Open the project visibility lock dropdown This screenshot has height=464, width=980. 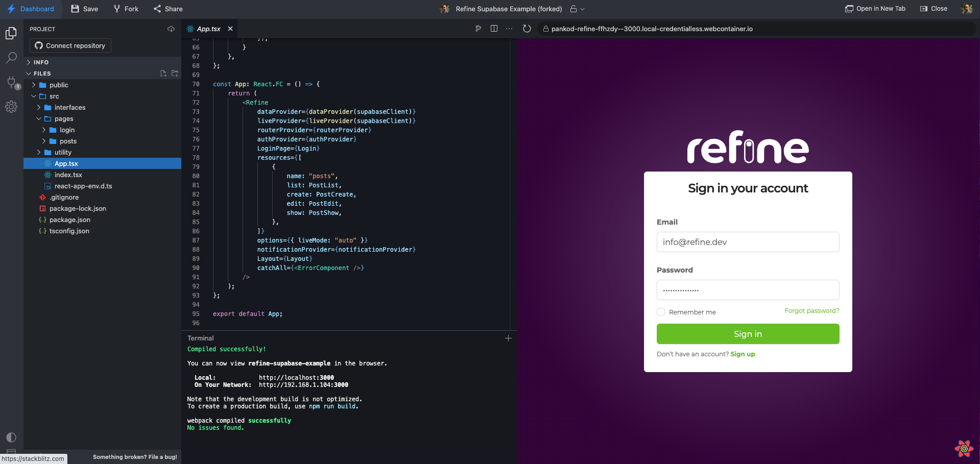click(x=577, y=9)
